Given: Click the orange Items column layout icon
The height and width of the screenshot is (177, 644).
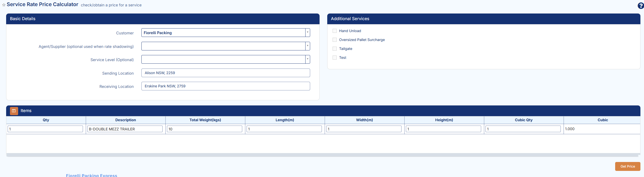Looking at the screenshot, I should pyautogui.click(x=14, y=111).
